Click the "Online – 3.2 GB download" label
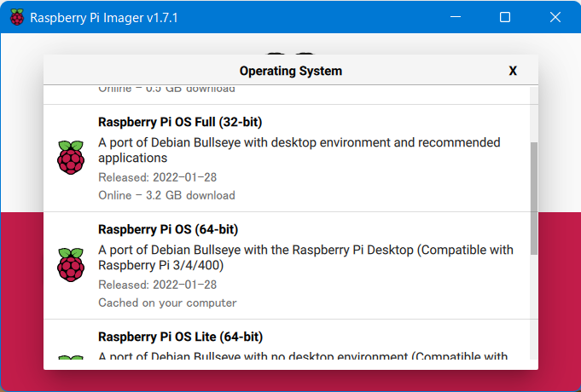The image size is (581, 392). (166, 195)
